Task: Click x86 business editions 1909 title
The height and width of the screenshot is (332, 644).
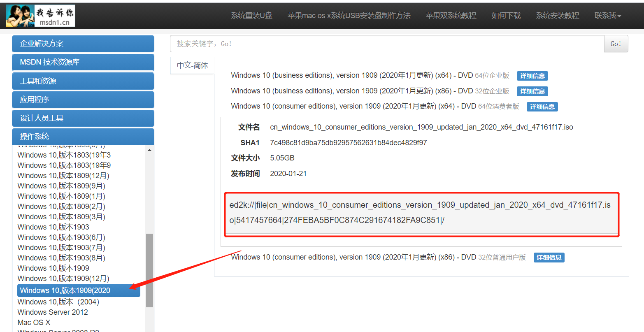Action: [x=352, y=91]
